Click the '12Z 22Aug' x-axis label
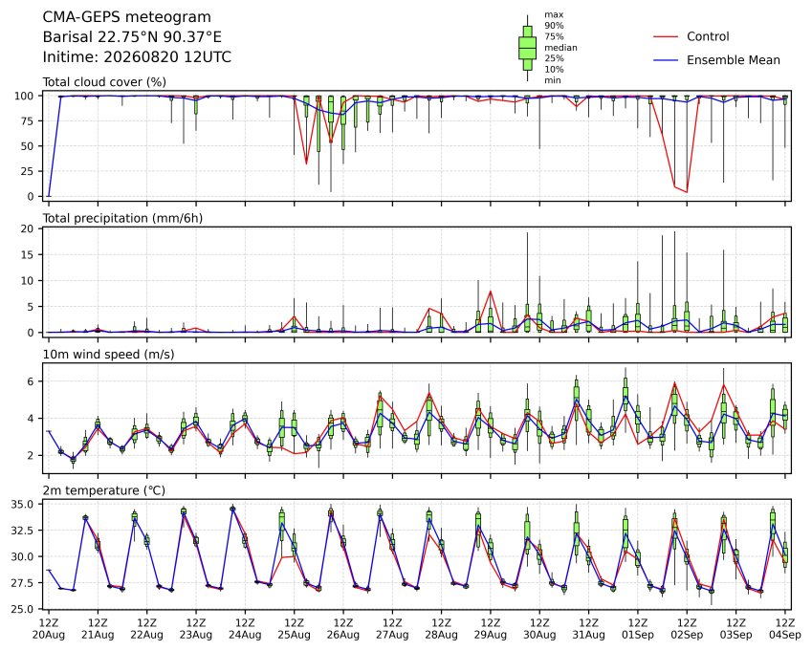Screen dimensions: 812x651 147,629
